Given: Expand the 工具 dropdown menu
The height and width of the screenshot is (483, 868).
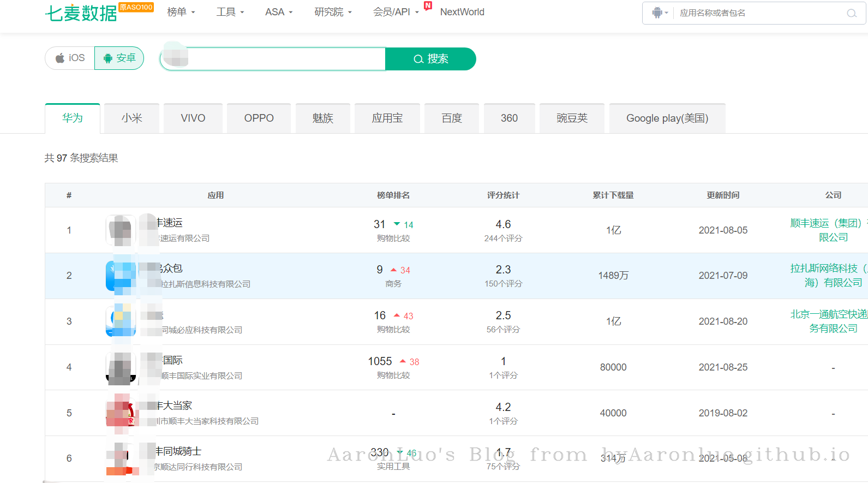Looking at the screenshot, I should [230, 12].
